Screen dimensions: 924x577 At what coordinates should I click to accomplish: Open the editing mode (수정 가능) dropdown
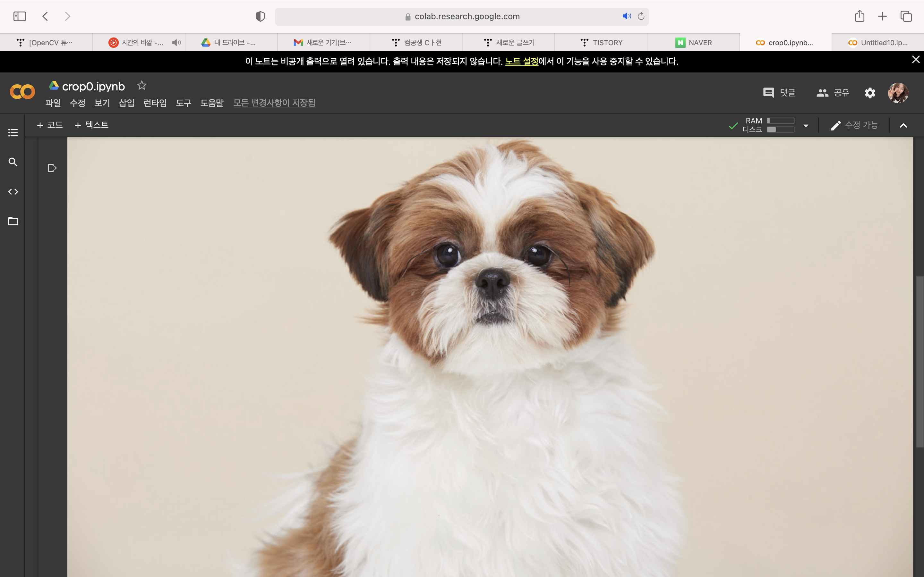pos(854,126)
